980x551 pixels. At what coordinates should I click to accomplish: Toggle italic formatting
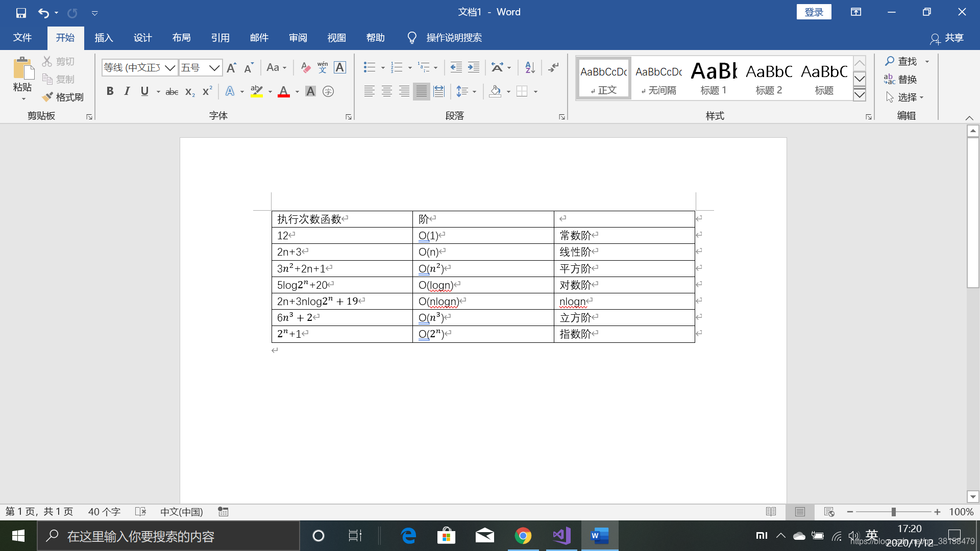[x=127, y=91]
